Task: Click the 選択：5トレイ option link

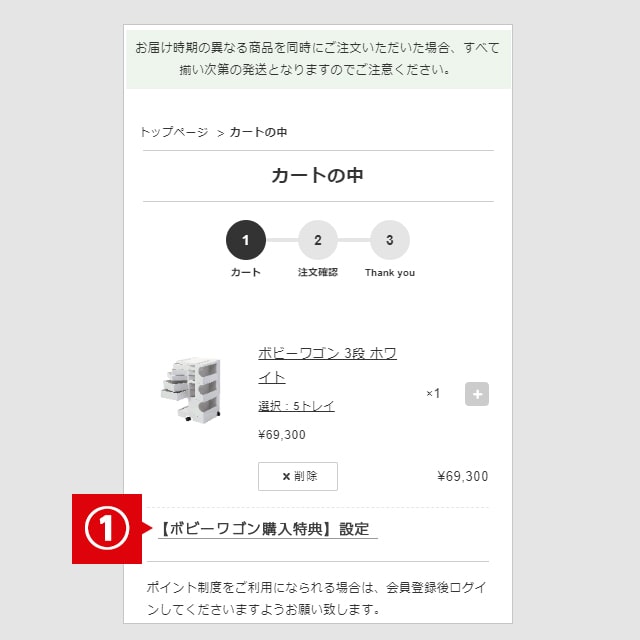Action: tap(296, 406)
